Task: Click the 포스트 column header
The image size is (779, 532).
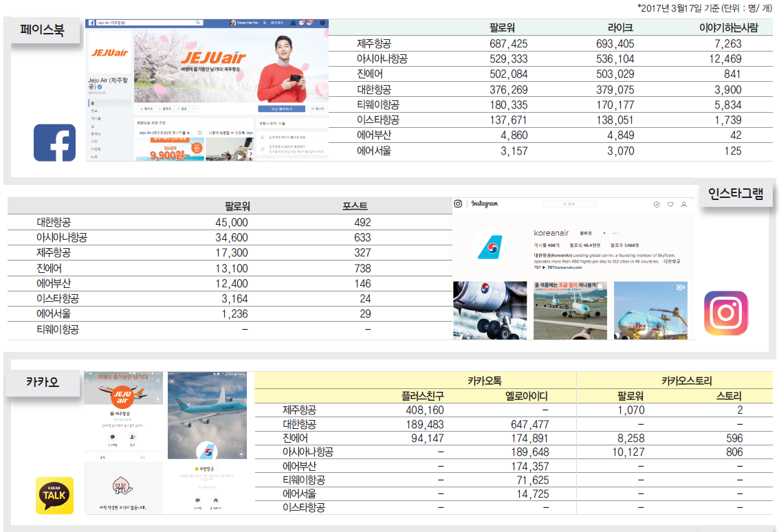Action: 355,206
